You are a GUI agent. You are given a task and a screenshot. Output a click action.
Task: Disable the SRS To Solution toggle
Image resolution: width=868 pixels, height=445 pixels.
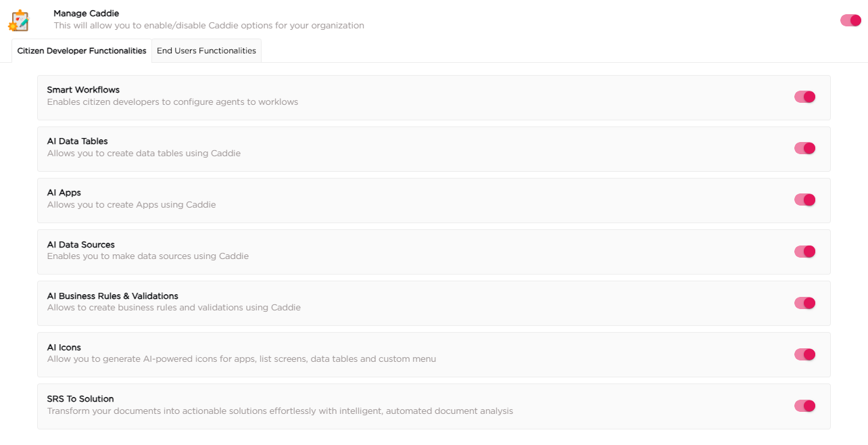(804, 406)
